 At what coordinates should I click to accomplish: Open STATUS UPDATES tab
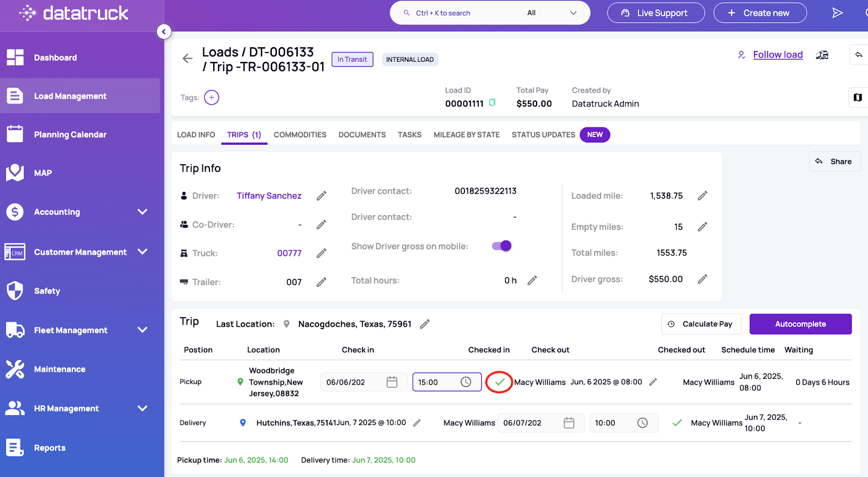pos(543,135)
